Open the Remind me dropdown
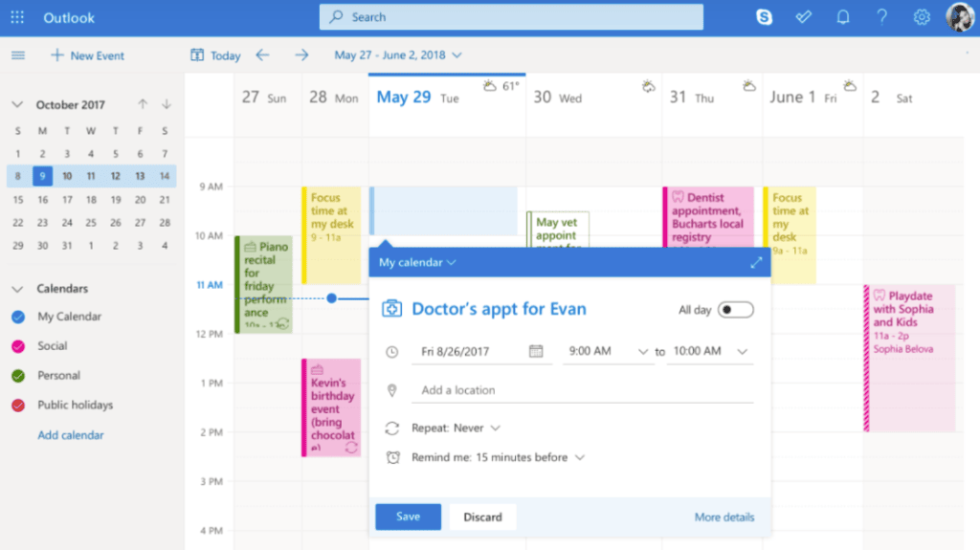Viewport: 980px width, 550px height. pos(498,457)
